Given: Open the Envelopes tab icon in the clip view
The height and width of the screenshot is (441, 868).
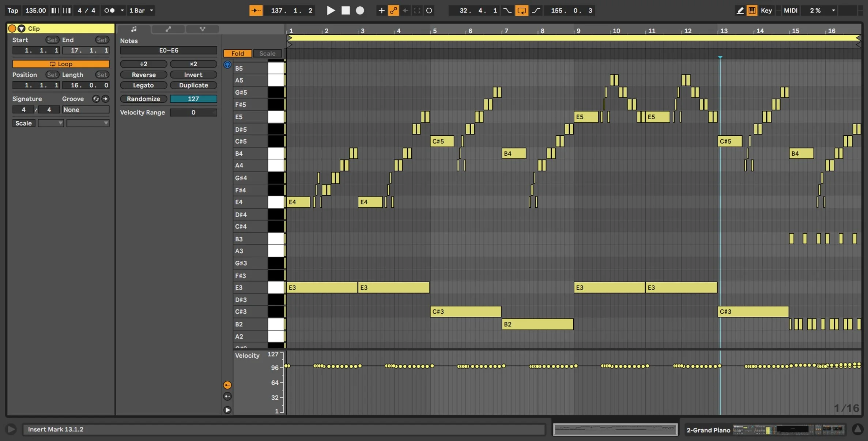Looking at the screenshot, I should point(168,29).
